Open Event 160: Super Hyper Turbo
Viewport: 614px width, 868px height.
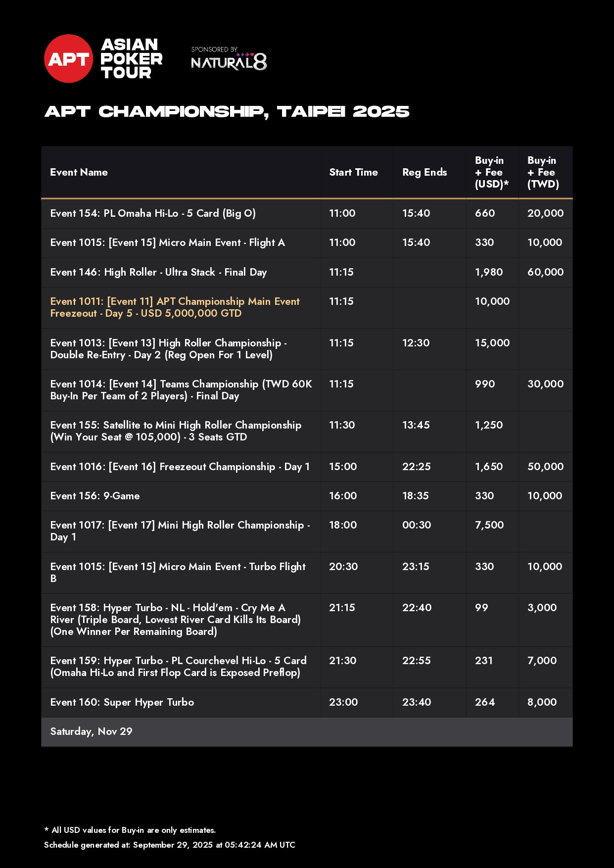(x=122, y=702)
